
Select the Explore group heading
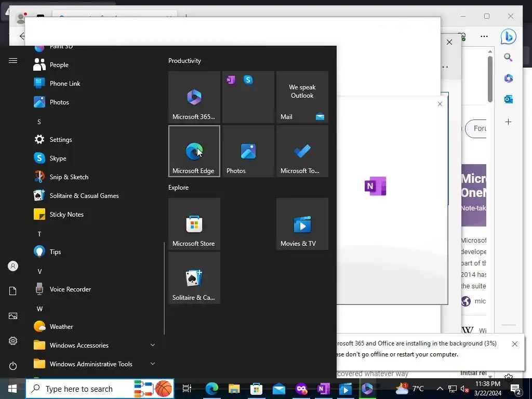(x=179, y=187)
